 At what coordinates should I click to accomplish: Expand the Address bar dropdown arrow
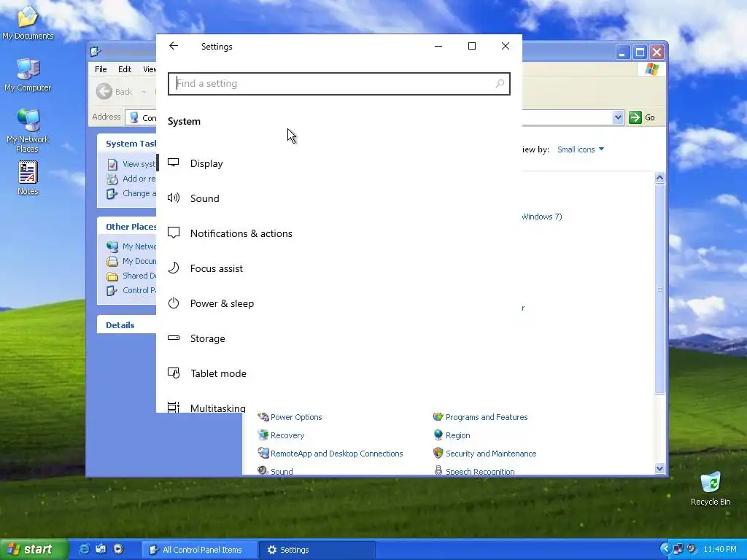(618, 117)
